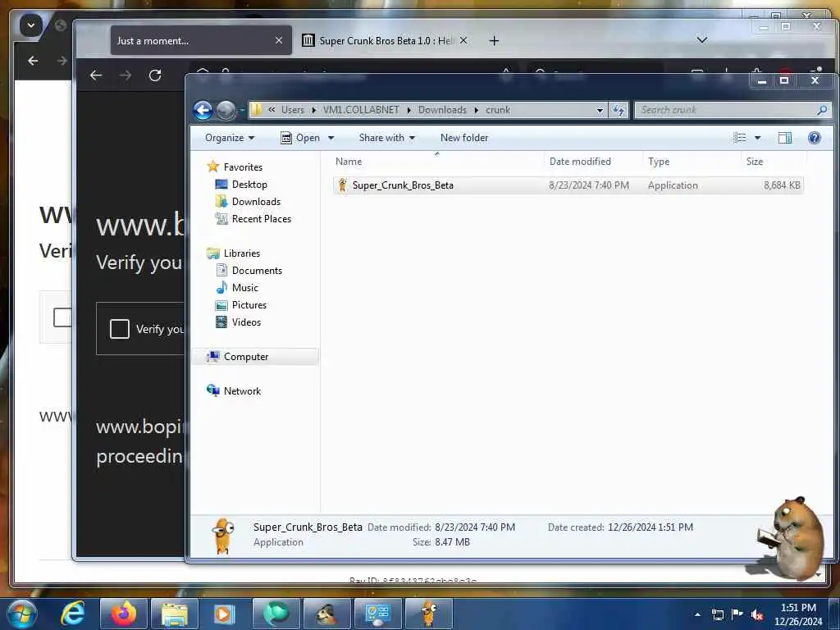Open Action Center flag icon
Image resolution: width=840 pixels, height=630 pixels.
tap(737, 614)
